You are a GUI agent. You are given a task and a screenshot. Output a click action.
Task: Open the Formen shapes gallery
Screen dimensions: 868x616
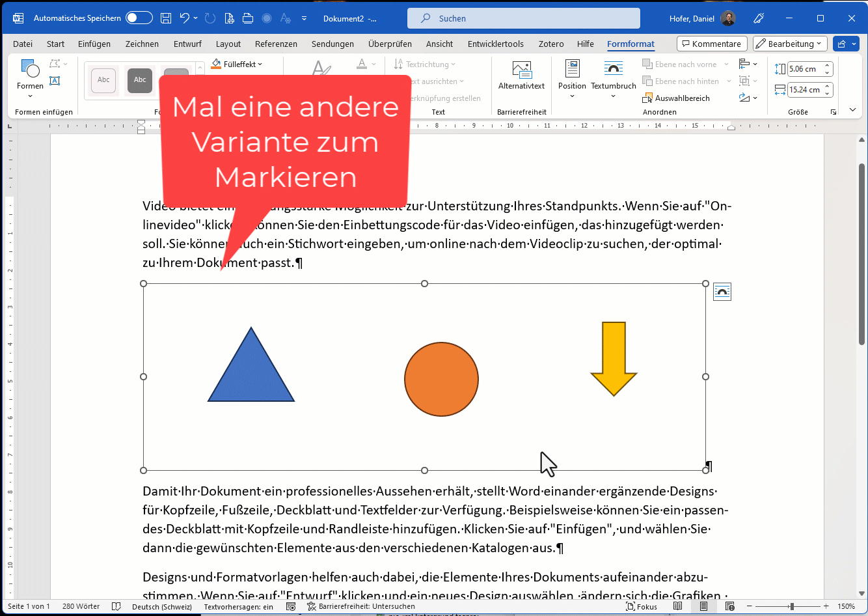click(x=30, y=76)
